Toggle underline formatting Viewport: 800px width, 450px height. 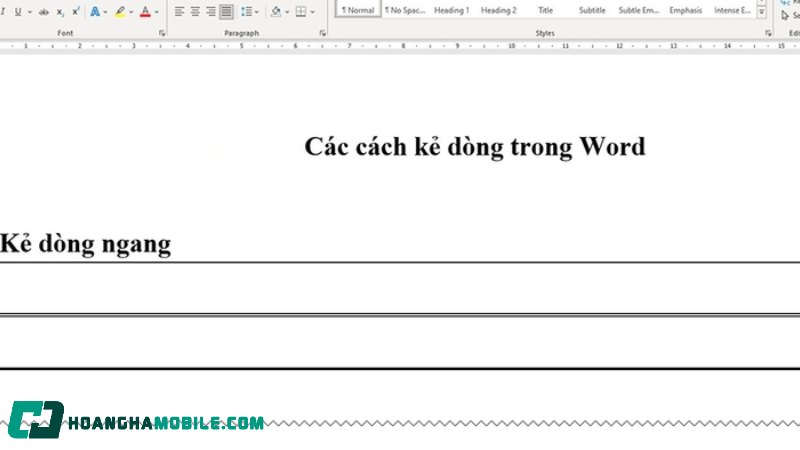(18, 11)
